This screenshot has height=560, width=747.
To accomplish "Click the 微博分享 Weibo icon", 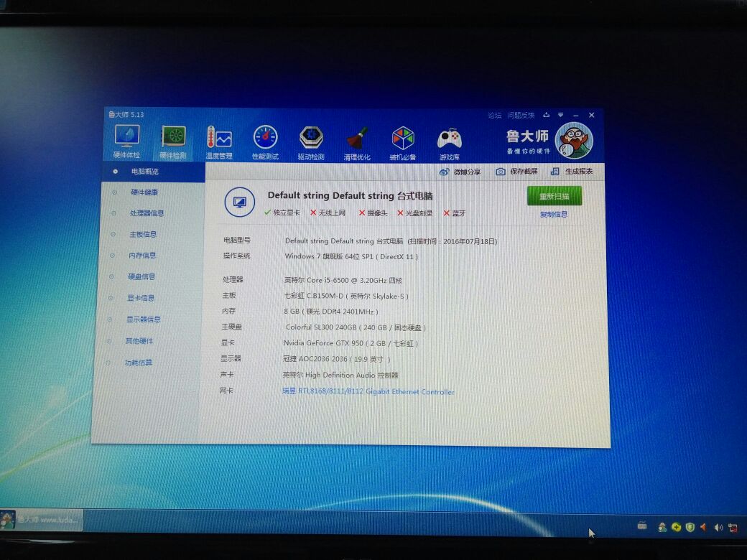I will (444, 172).
